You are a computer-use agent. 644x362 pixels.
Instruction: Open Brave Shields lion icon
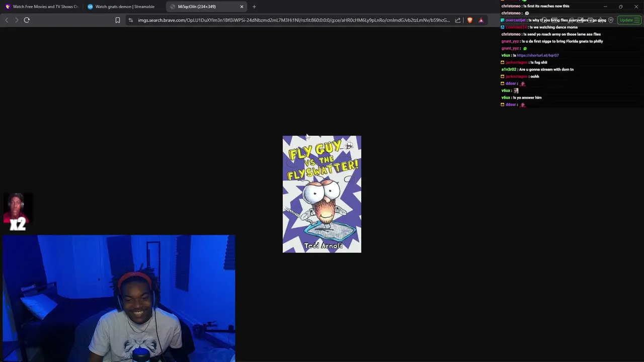click(x=470, y=20)
